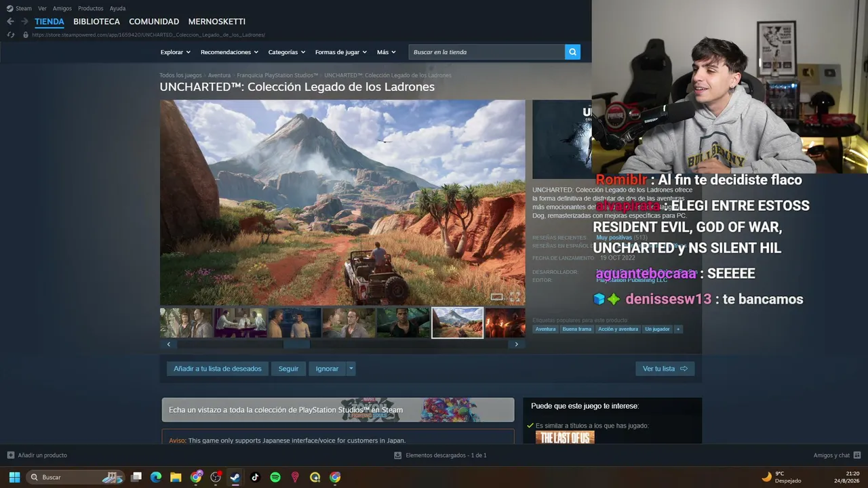The width and height of the screenshot is (868, 488).
Task: Click the weather widget showing 9°C Despejado
Action: (781, 477)
